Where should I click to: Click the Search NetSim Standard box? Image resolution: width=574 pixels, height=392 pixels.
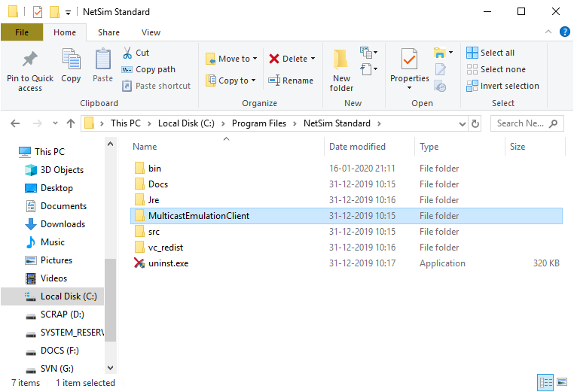coord(527,123)
